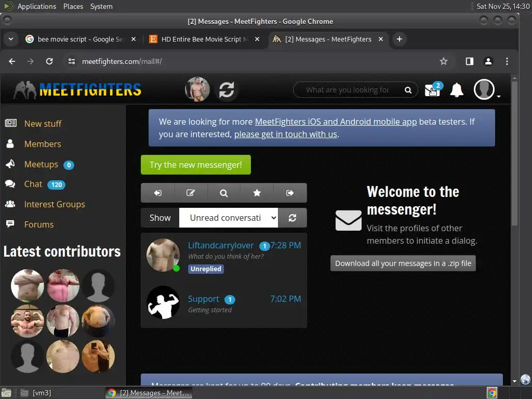Click 'Try the new messenger!' button

(196, 165)
